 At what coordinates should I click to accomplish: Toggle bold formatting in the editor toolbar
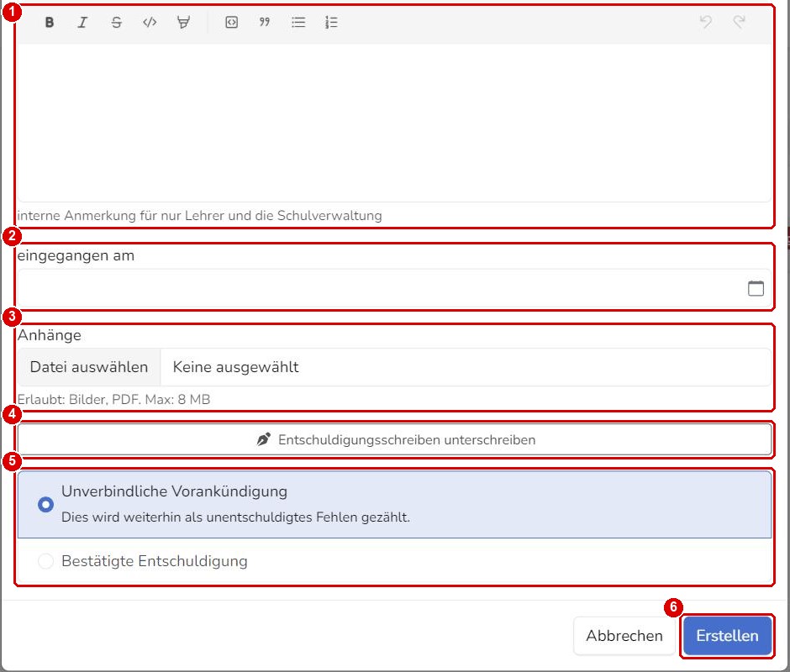tap(50, 22)
